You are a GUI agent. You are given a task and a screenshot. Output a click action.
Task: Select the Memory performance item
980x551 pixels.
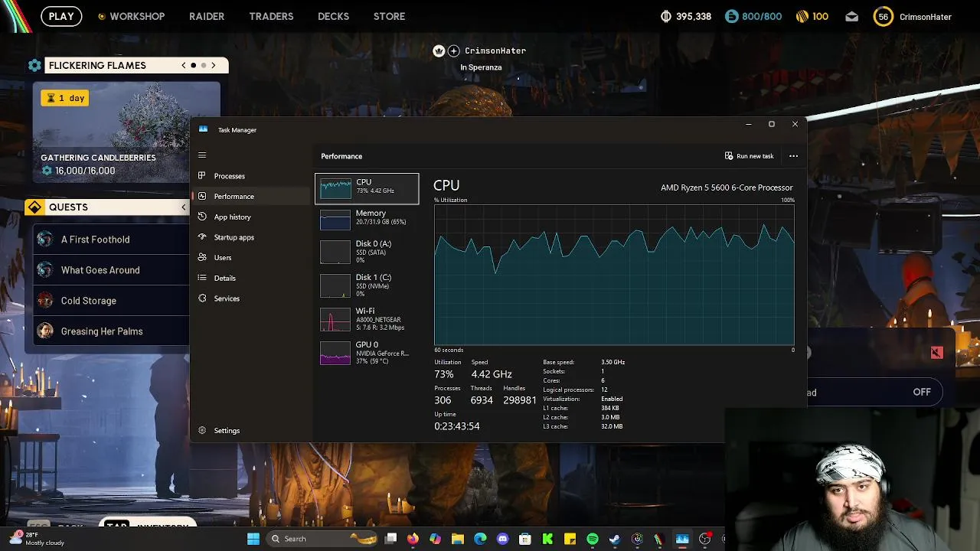[367, 219]
